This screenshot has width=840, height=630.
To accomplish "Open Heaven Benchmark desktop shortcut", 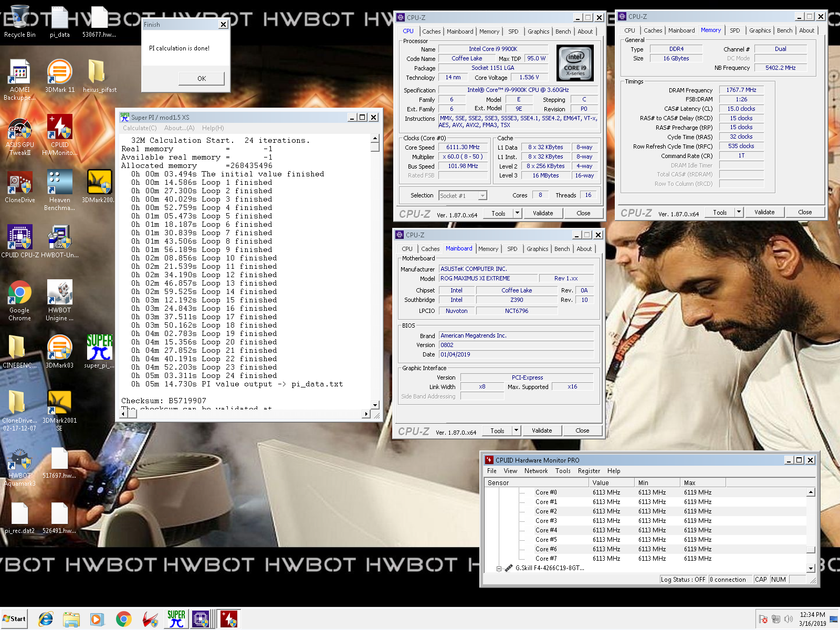I will point(59,190).
